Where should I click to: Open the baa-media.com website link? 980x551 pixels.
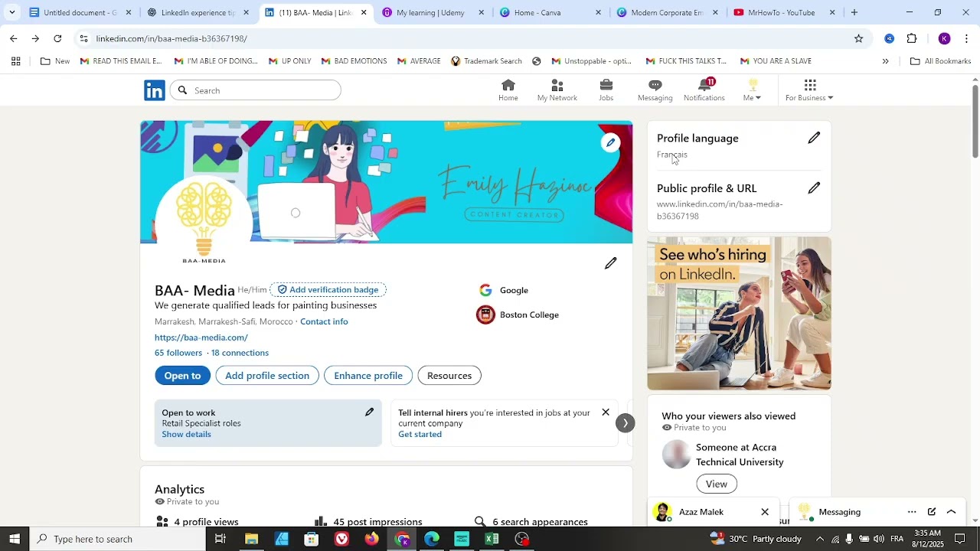tap(201, 337)
